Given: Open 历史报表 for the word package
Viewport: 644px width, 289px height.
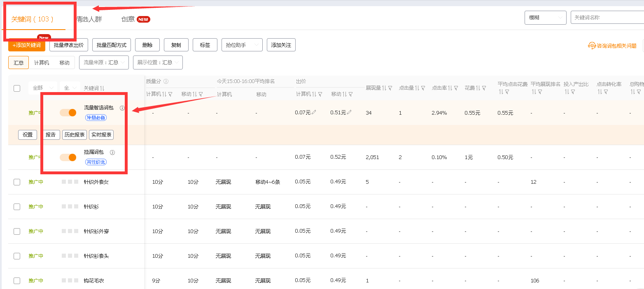Looking at the screenshot, I should pos(75,135).
